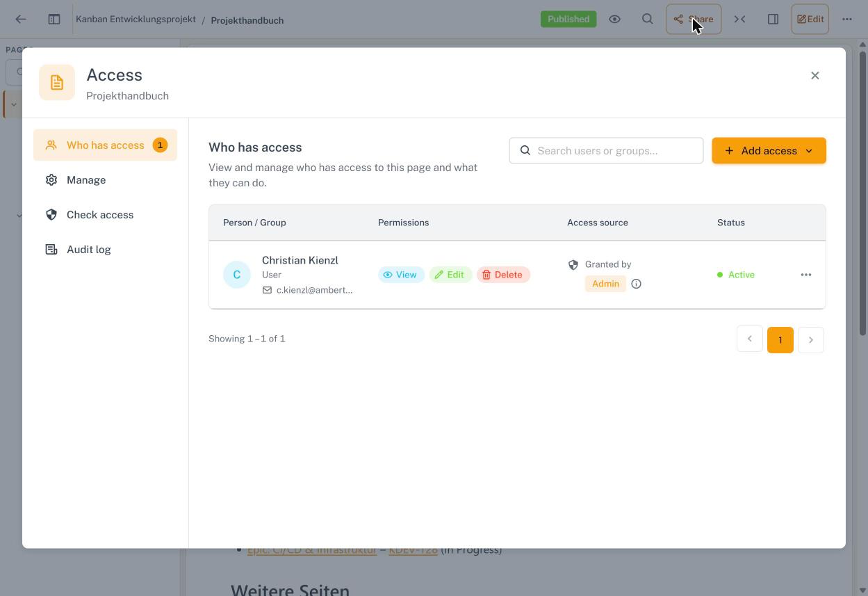This screenshot has width=868, height=596.
Task: Open search with the magnifier icon
Action: [x=648, y=19]
